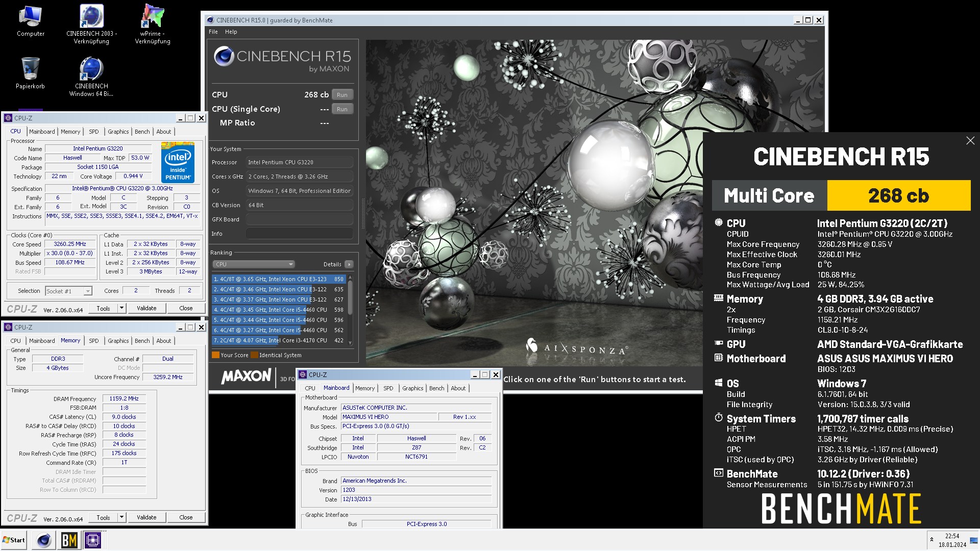Image resolution: width=980 pixels, height=551 pixels.
Task: Open Memory tab in Mainboard CPU-Z window
Action: click(x=365, y=388)
